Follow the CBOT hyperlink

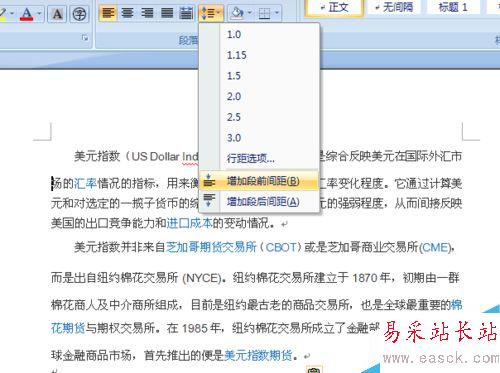tap(281, 247)
